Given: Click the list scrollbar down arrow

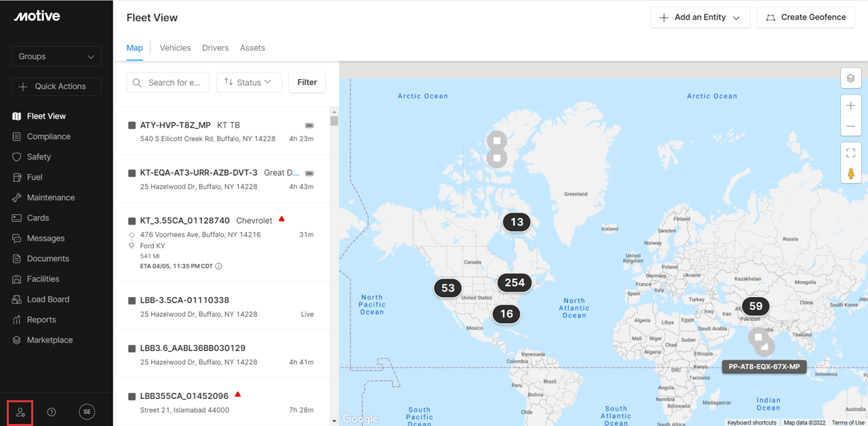Looking at the screenshot, I should coord(334,421).
